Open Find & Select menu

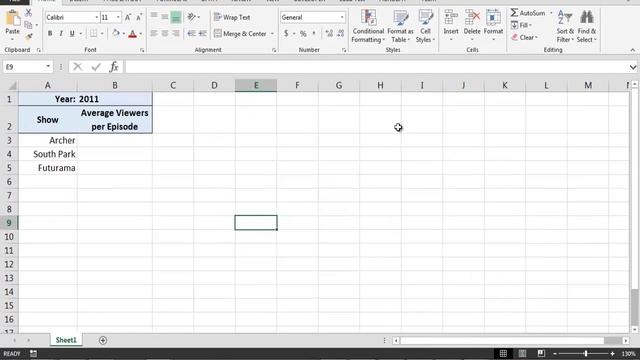[587, 26]
